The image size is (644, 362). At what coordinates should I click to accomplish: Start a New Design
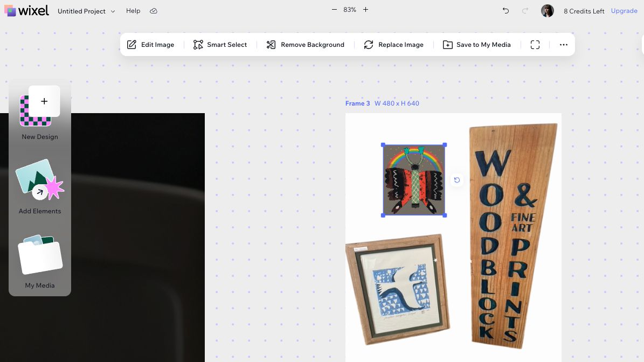tap(39, 113)
